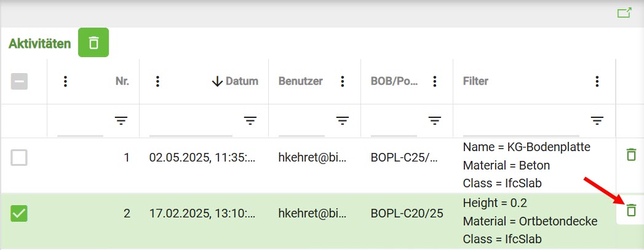Open the filter icon under the Filter column
644x250 pixels.
(597, 121)
